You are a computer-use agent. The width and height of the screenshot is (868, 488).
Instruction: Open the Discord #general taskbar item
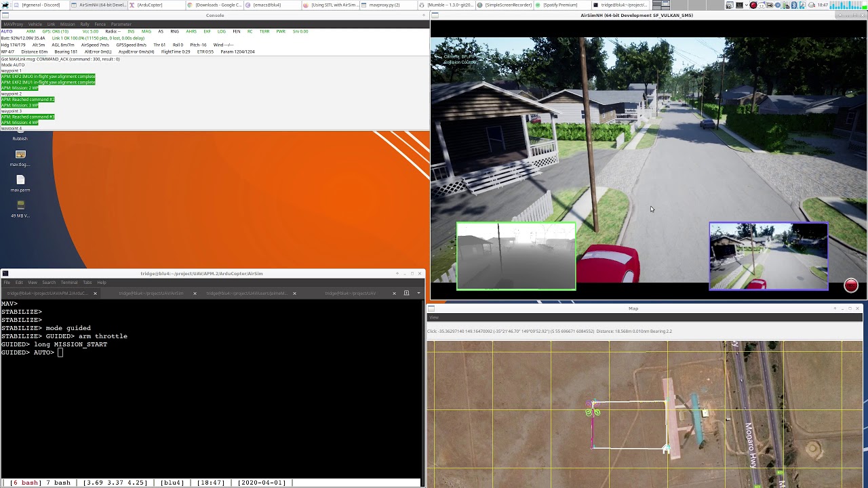(41, 5)
